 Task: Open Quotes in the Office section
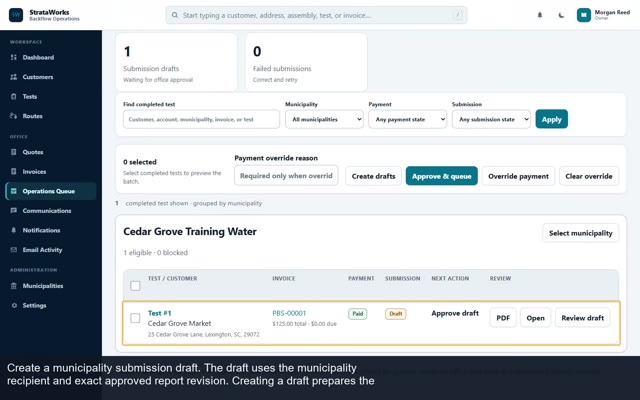51,152
